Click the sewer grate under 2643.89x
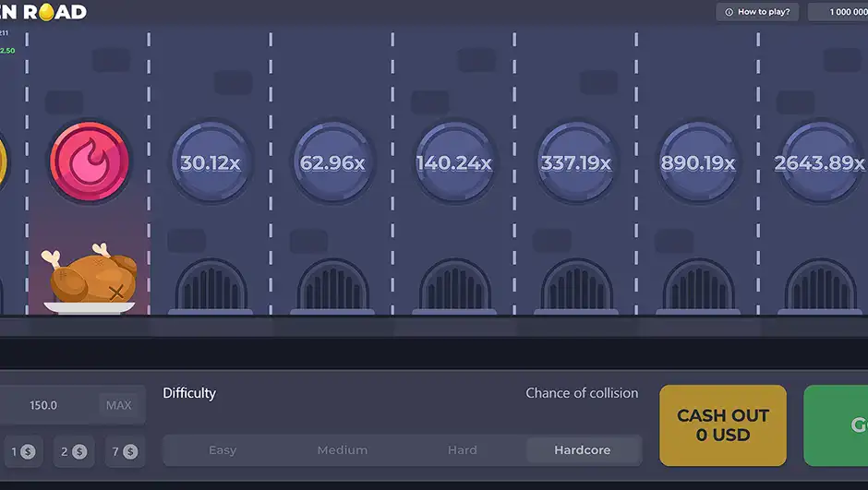Image resolution: width=868 pixels, height=490 pixels. (820, 286)
